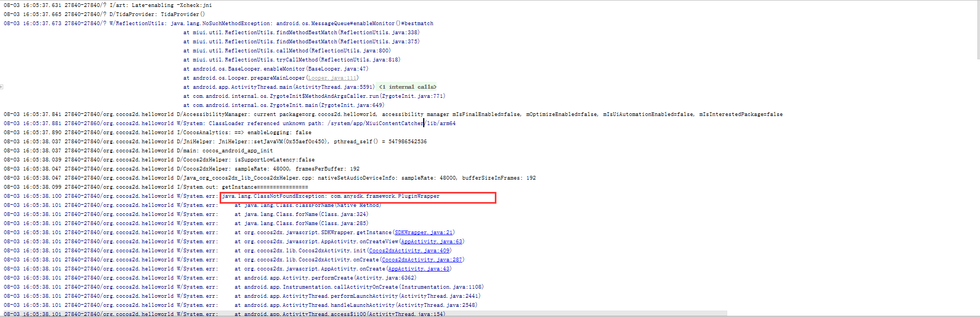Click tryCallMethod ReflectionUtils.java:818 stack line
Image resolution: width=980 pixels, height=317 pixels.
pos(292,60)
